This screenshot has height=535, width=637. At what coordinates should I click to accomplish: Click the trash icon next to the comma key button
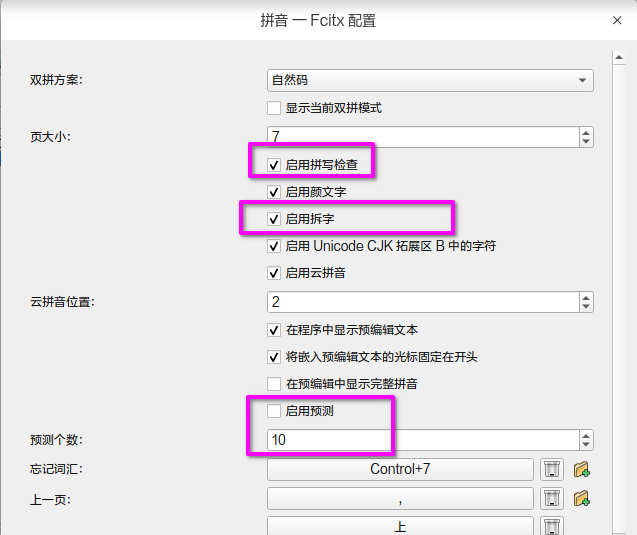point(550,498)
